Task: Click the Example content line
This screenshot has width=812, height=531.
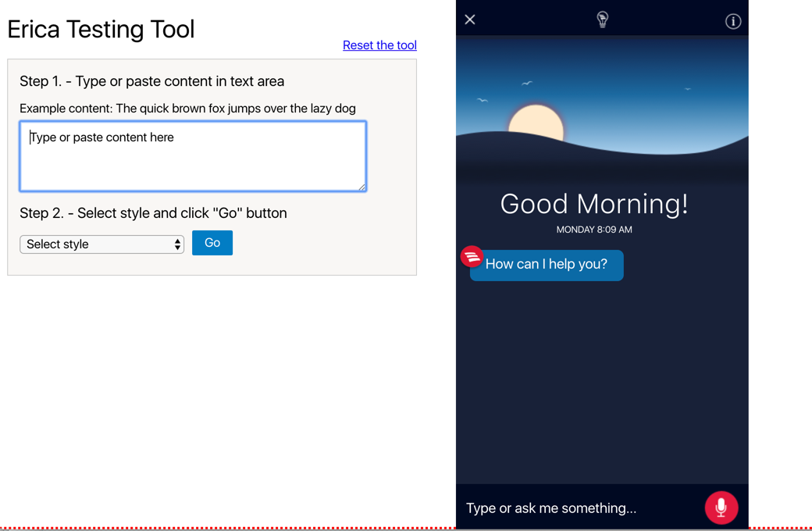Action: (x=187, y=109)
